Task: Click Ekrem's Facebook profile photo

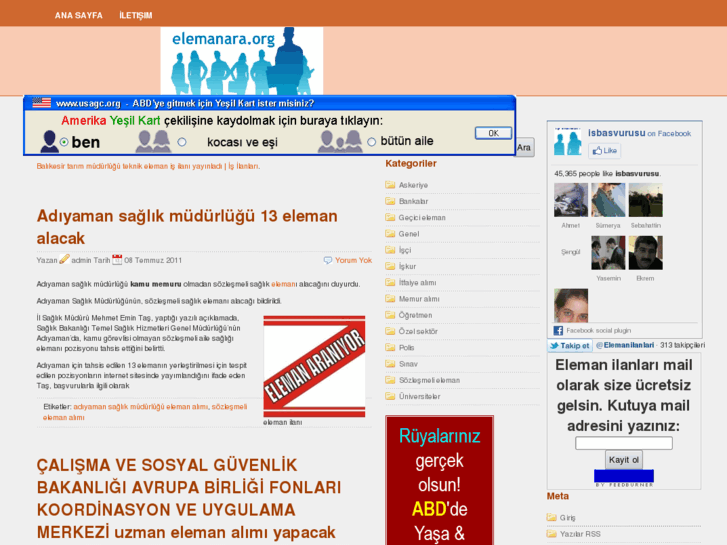Action: point(645,253)
